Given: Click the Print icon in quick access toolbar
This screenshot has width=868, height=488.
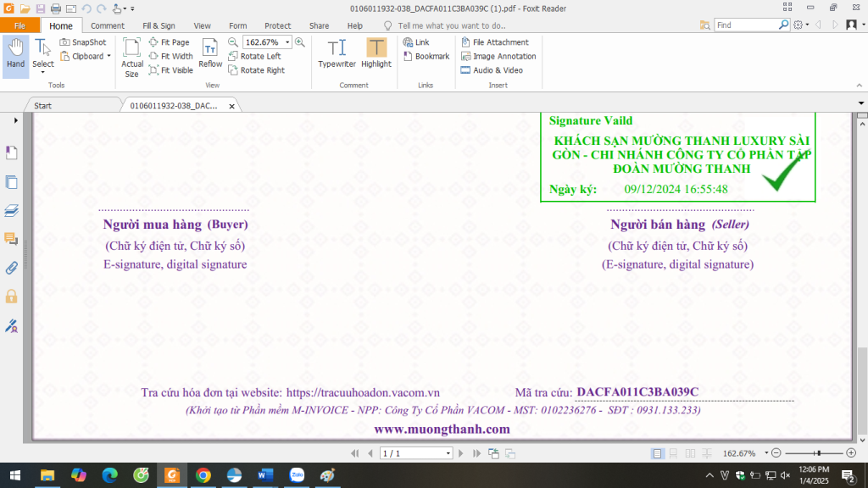Looking at the screenshot, I should [x=55, y=8].
